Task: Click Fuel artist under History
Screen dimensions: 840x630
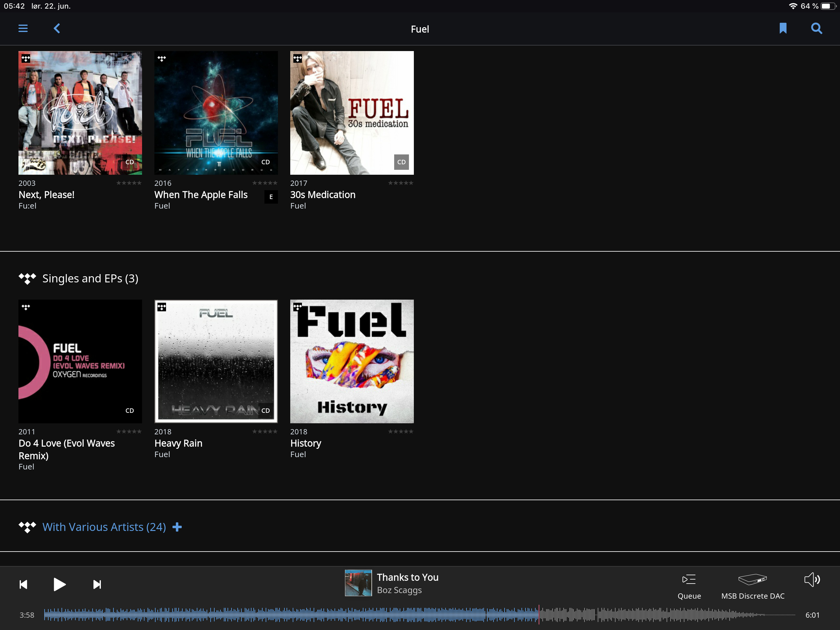Action: 298,454
